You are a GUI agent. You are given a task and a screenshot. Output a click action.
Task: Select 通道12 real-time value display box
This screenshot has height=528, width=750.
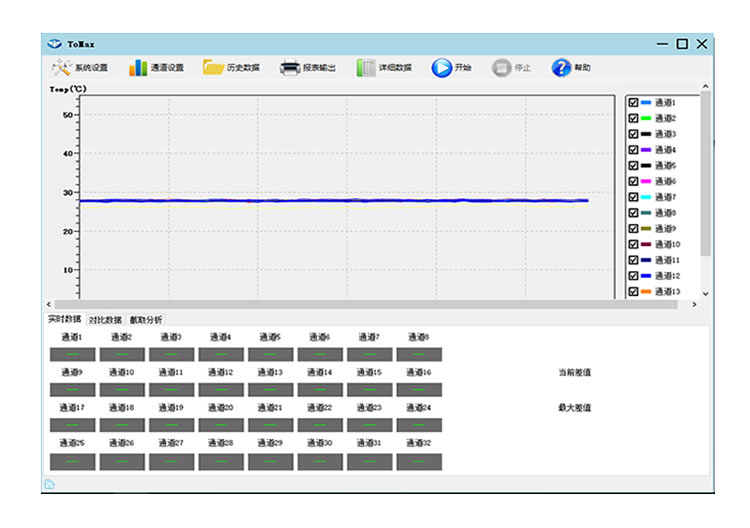221,390
